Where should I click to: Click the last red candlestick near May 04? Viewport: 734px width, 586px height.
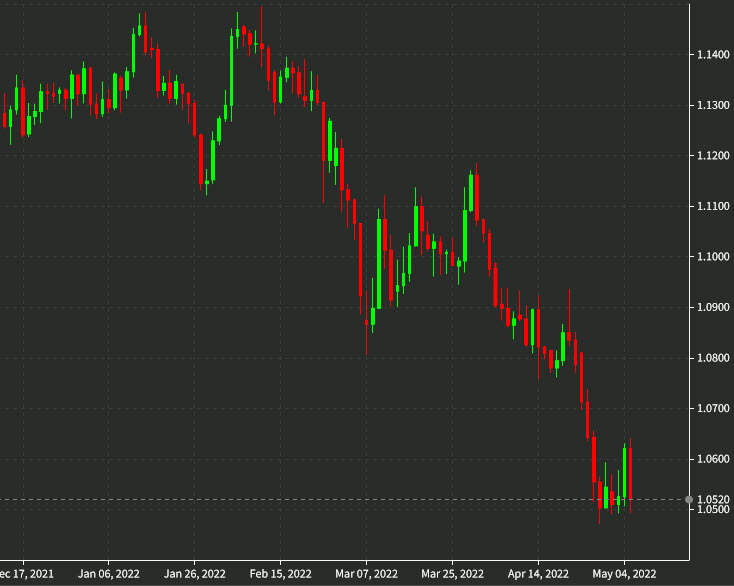[631, 474]
